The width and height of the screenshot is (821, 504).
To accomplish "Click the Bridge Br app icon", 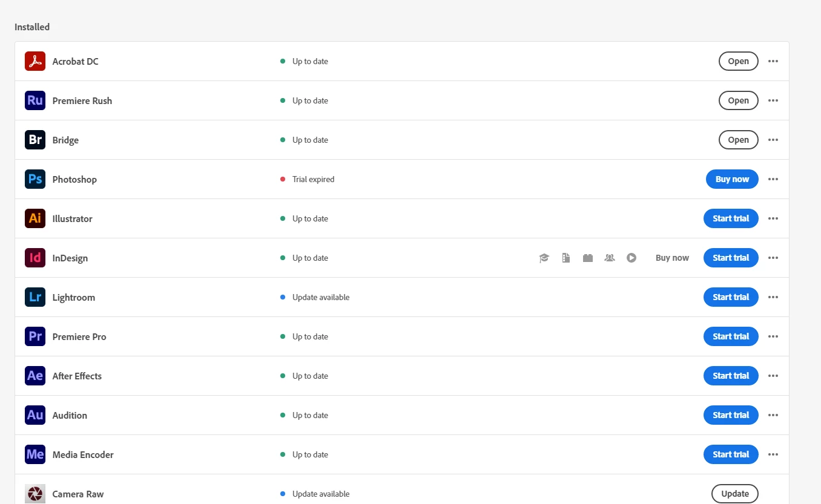I will (35, 140).
